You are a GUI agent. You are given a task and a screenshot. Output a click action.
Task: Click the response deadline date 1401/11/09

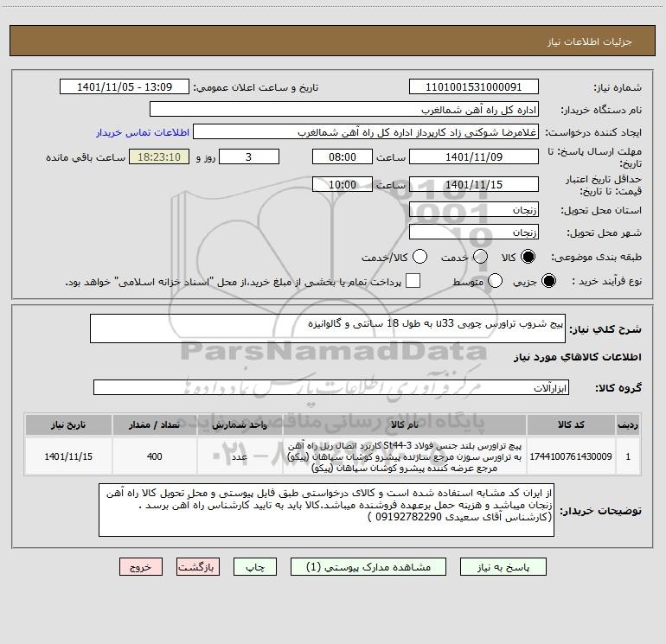(474, 156)
